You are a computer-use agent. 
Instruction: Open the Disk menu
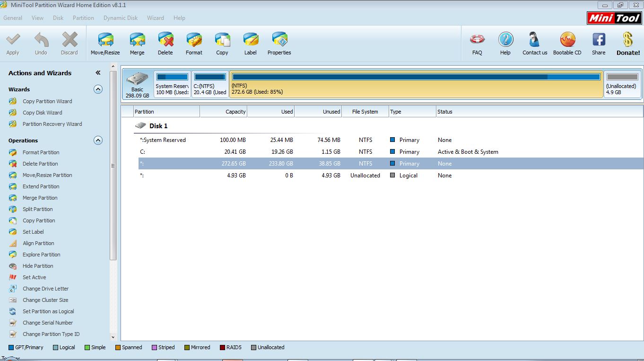(58, 18)
